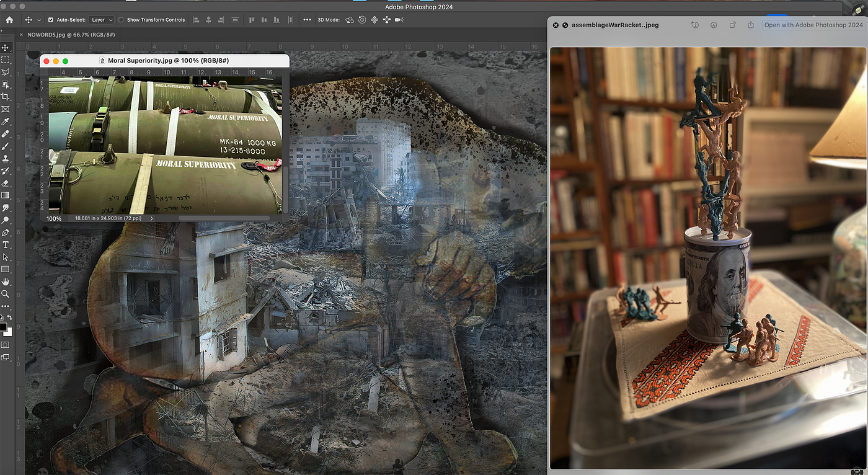Screen dimensions: 868x475
Task: Click 3D Scale video-camera icon
Action: point(399,20)
